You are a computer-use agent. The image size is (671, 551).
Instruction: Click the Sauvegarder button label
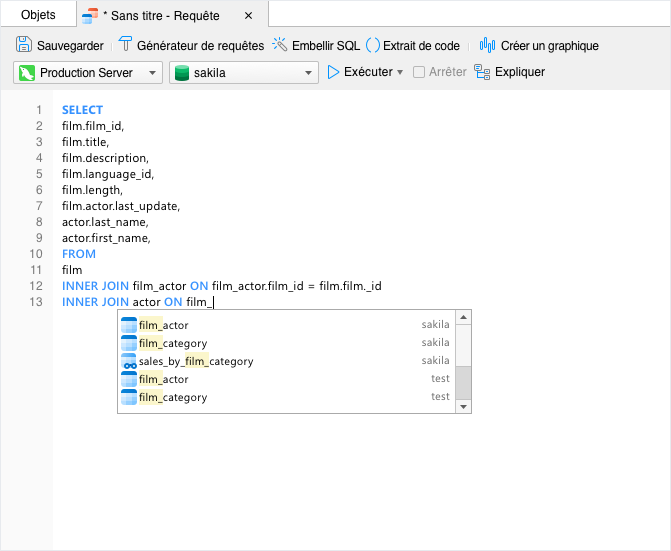point(70,45)
